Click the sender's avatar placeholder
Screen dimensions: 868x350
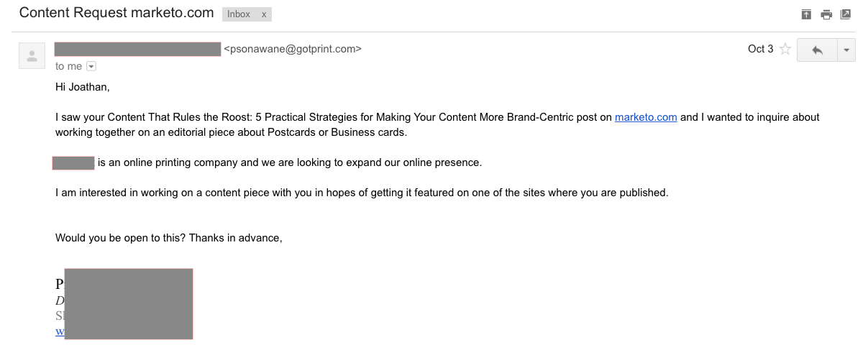[32, 56]
